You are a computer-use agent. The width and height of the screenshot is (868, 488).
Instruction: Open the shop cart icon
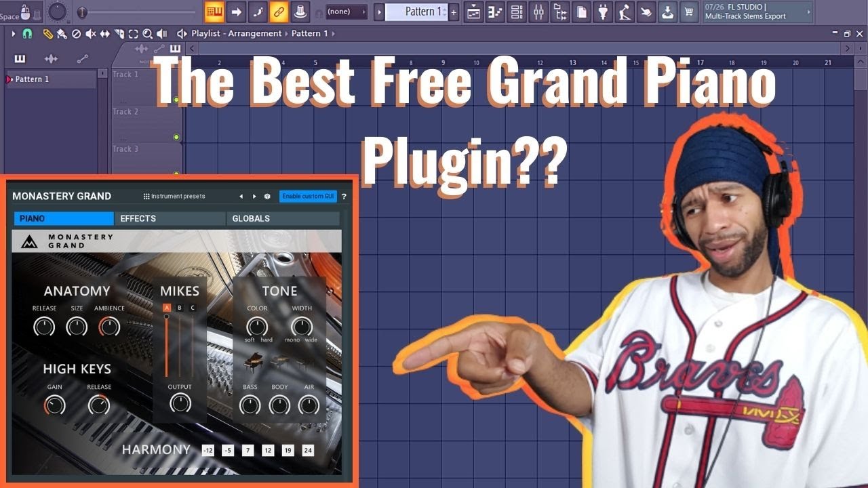click(x=690, y=12)
